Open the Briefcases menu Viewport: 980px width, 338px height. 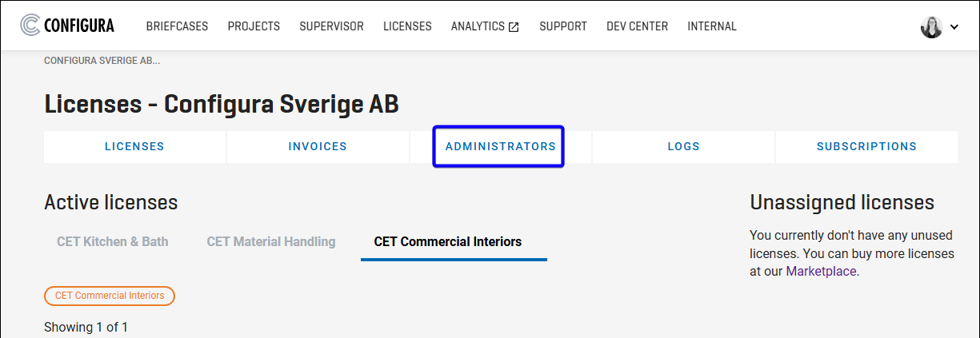pos(177,26)
